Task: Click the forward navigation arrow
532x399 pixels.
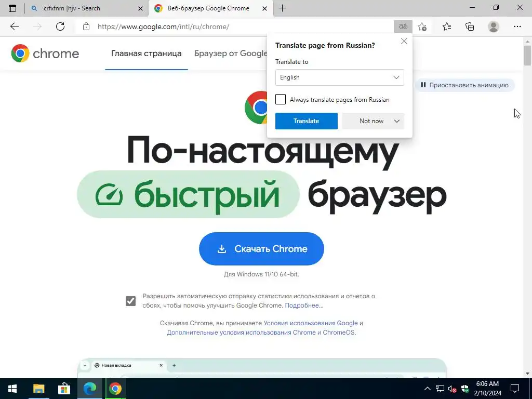Action: (37, 26)
